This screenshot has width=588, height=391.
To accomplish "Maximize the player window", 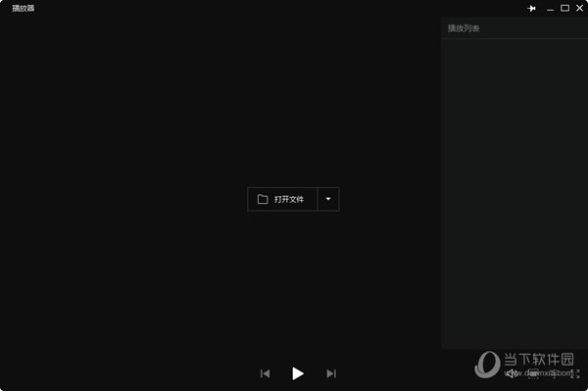I will [x=564, y=8].
